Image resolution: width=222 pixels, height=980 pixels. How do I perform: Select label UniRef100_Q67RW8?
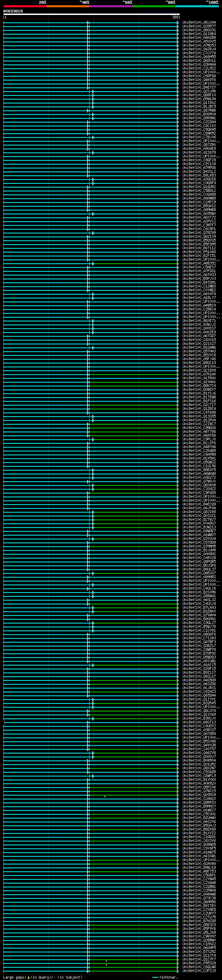coord(199,110)
